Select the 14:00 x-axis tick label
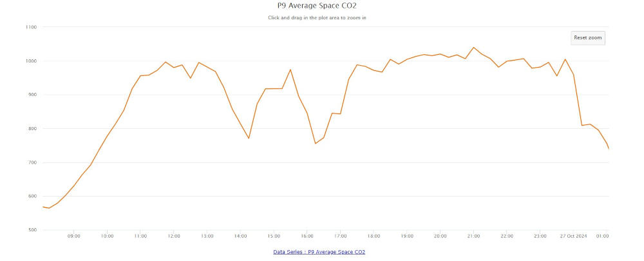This screenshot has width=644, height=261. pos(240,237)
